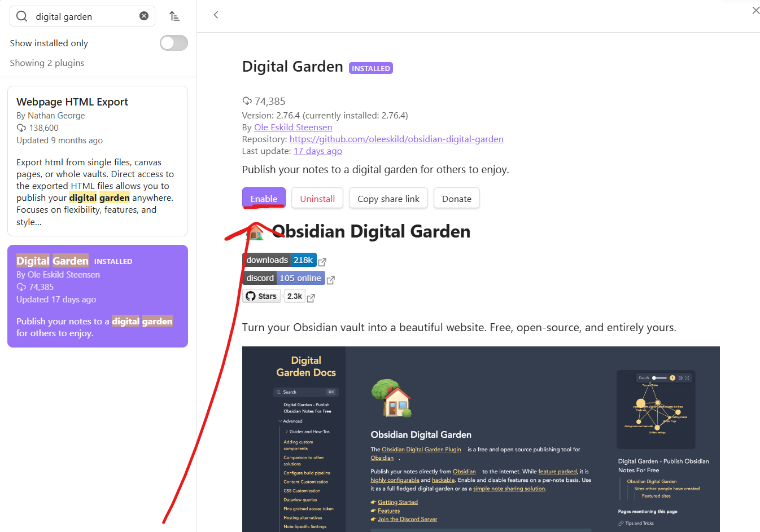Screen dimensions: 760x532
Task: Click the version 2.76.4 line
Action: 325,116
